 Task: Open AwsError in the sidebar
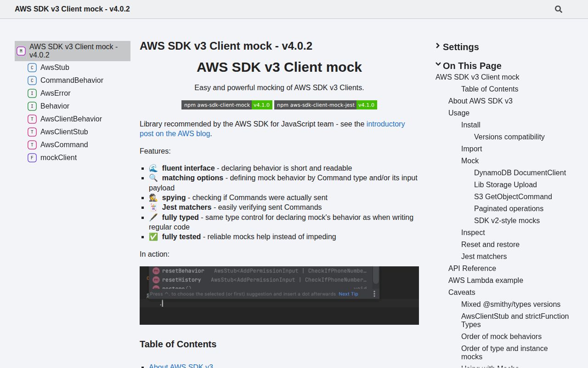[x=55, y=93]
